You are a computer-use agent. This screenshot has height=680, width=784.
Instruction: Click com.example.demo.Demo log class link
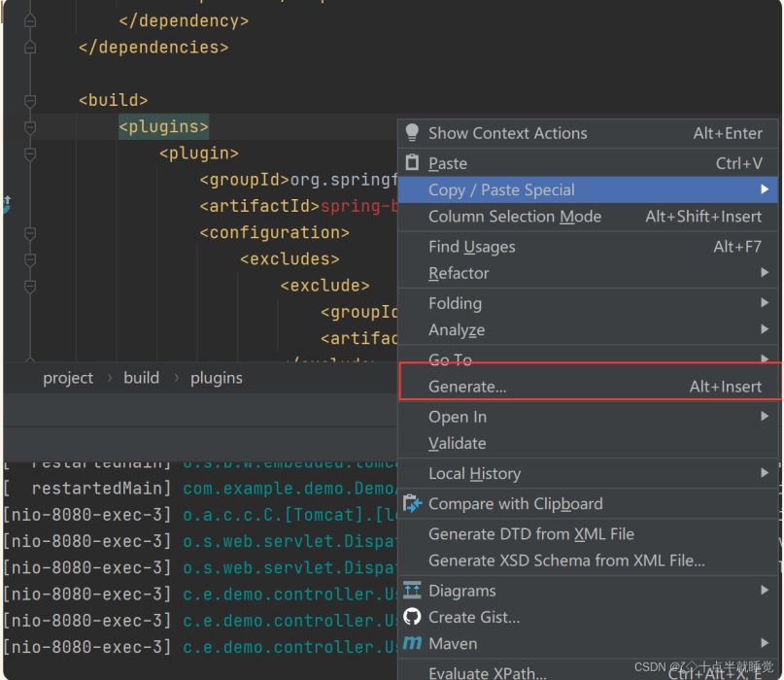point(290,488)
